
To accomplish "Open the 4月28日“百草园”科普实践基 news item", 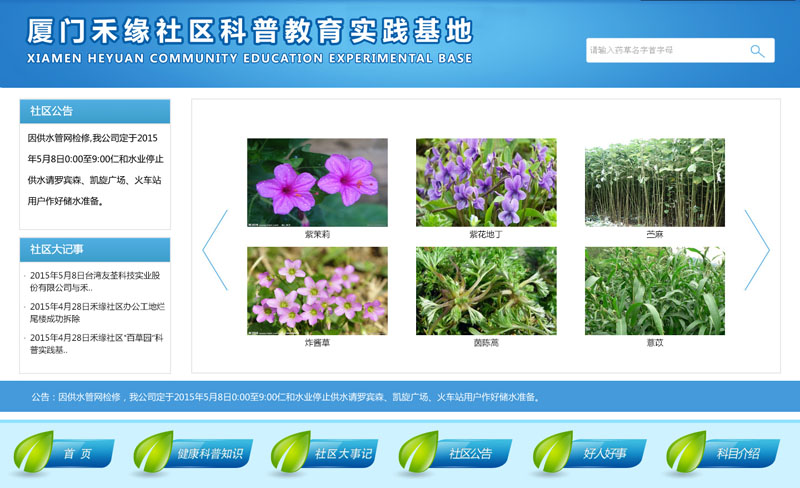I will [95, 344].
